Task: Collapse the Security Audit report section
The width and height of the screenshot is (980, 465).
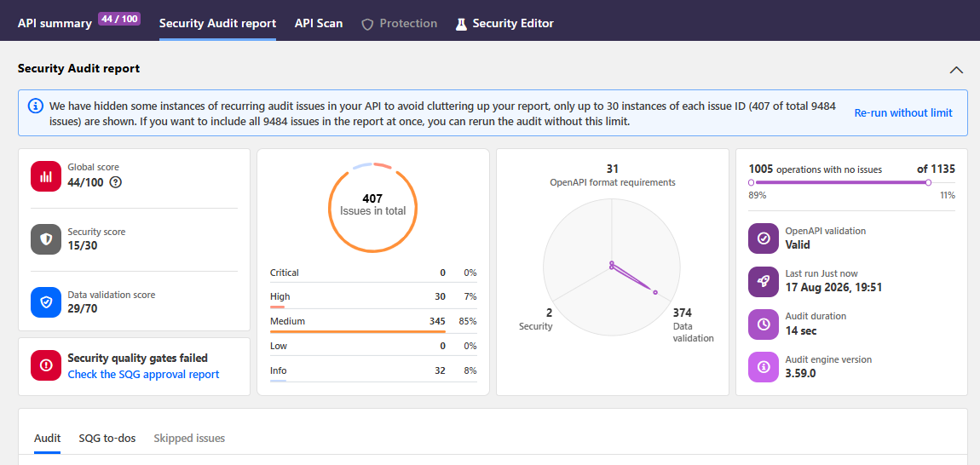Action: (x=956, y=69)
